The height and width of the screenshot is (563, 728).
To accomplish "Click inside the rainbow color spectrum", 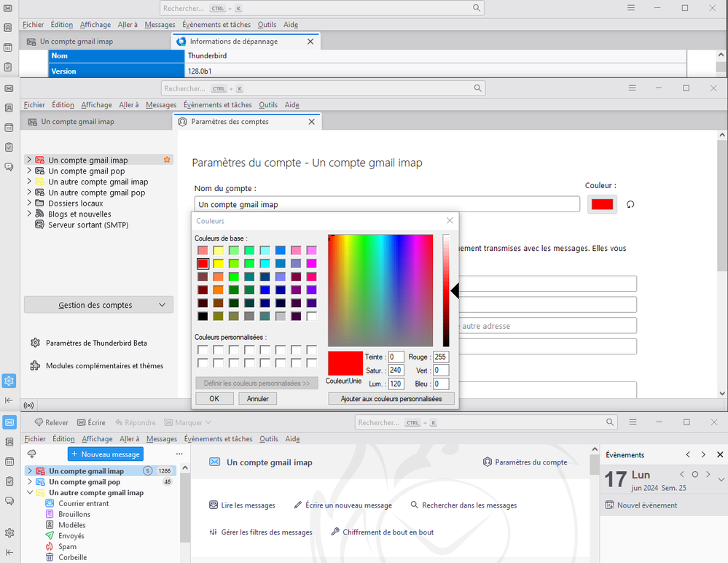I will pos(380,290).
